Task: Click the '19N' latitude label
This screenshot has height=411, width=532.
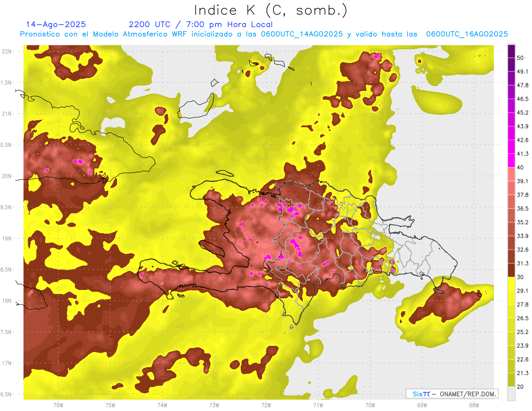Action: (x=6, y=239)
